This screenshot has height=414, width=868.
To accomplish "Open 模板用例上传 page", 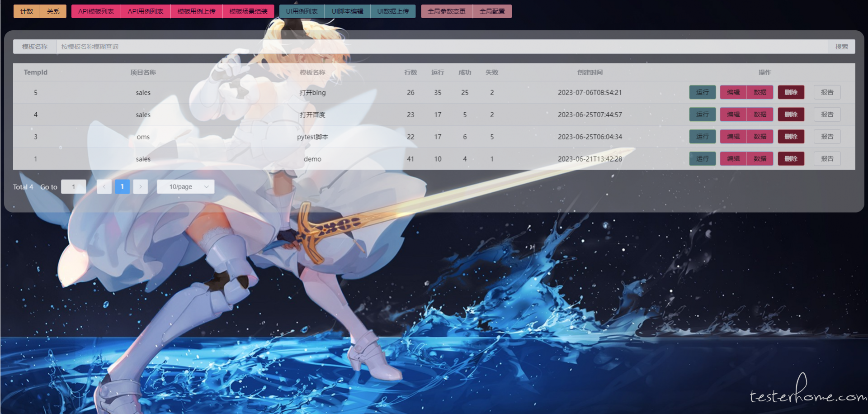I will 196,11.
